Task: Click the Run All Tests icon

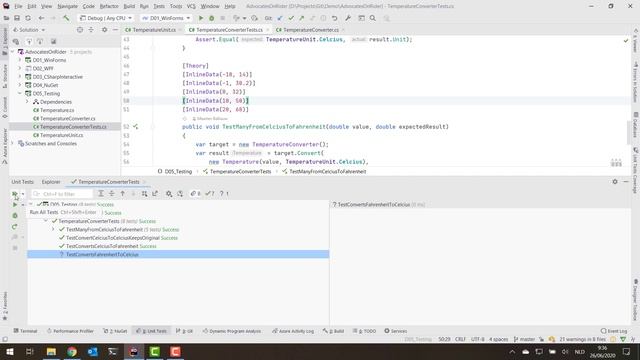Action: (15, 194)
